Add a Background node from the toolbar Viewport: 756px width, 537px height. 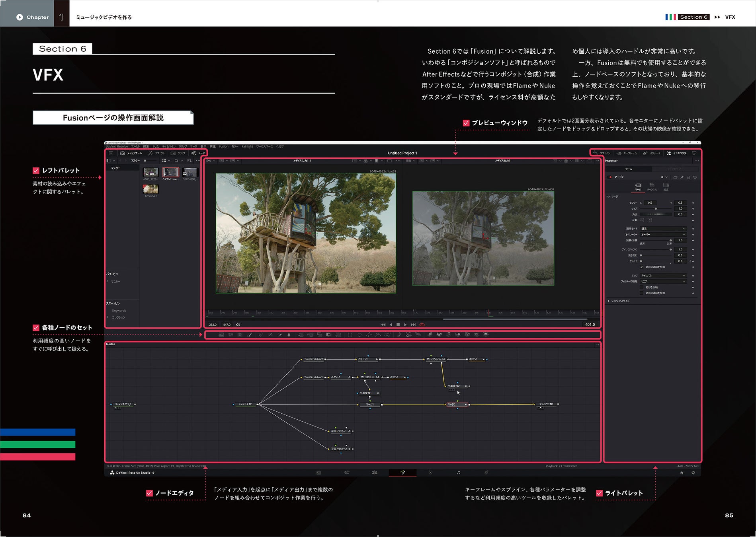click(221, 335)
